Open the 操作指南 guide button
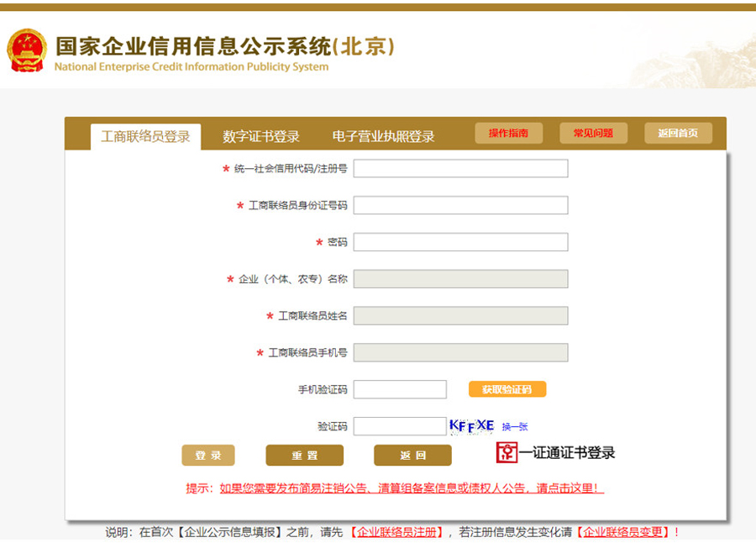 coord(509,133)
